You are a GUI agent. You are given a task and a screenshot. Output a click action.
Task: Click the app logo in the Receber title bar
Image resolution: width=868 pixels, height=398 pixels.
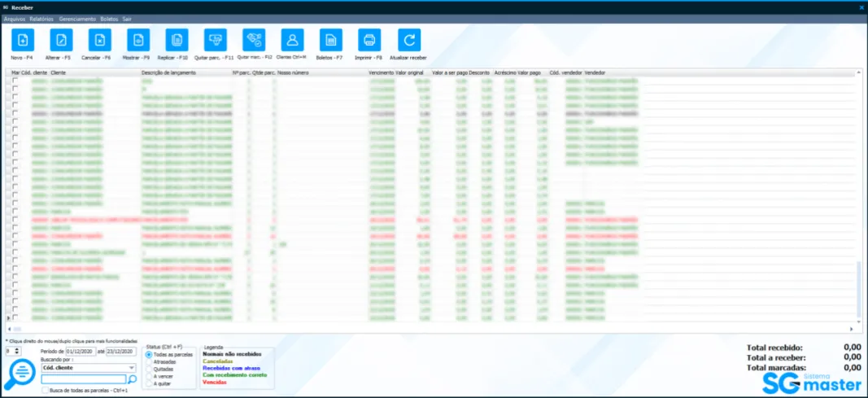(x=5, y=7)
